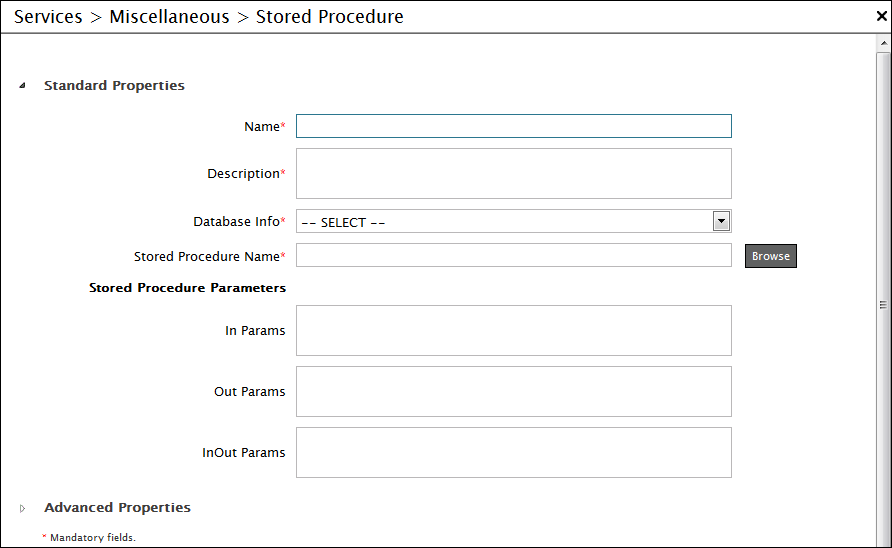The image size is (892, 548).
Task: Open the Database Info dropdown arrow
Action: pos(721,221)
